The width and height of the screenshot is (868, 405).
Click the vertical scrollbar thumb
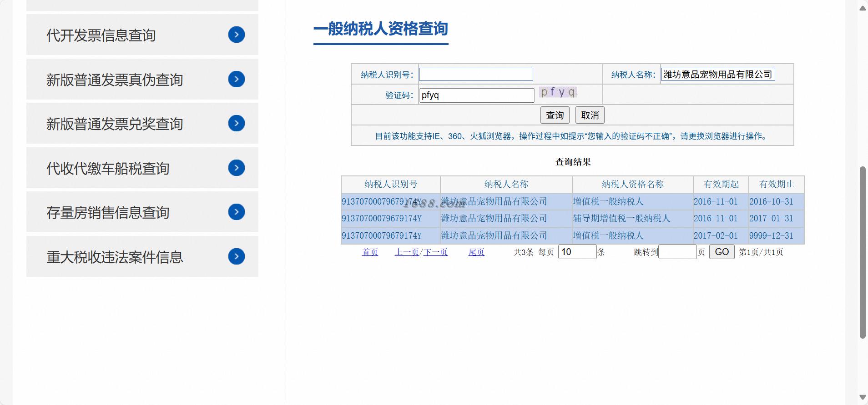pos(863,252)
